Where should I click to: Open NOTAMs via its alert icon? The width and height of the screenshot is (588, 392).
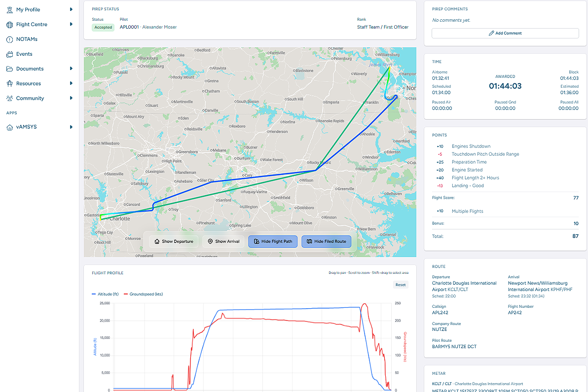10,39
